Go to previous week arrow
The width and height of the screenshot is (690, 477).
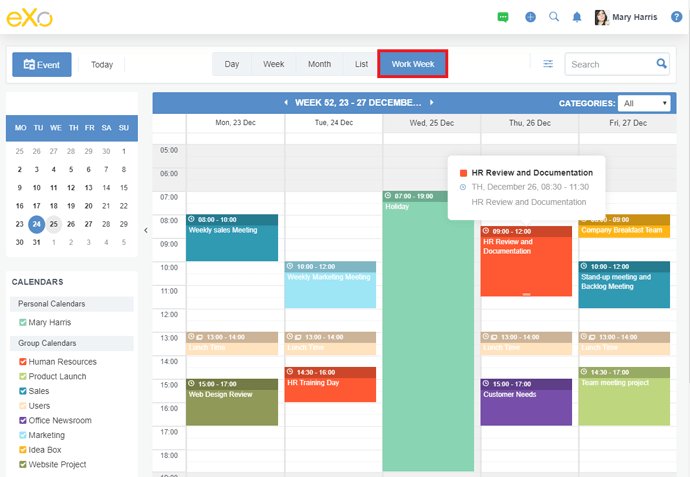[286, 102]
